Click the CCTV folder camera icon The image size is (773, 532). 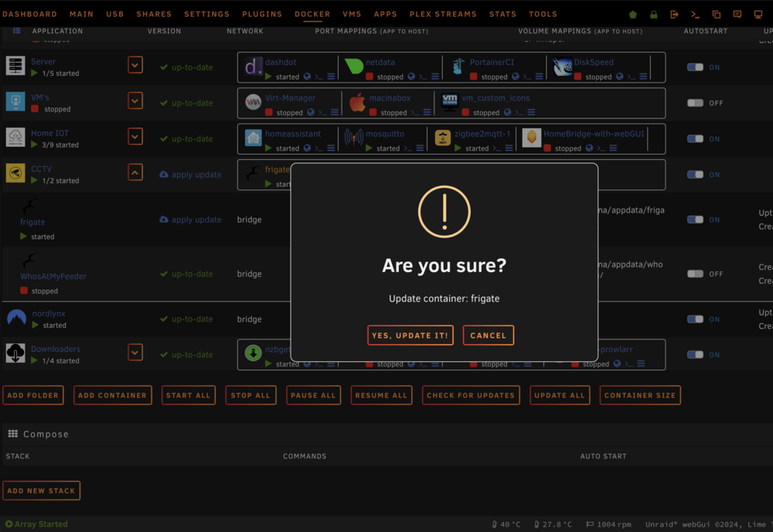pos(15,172)
